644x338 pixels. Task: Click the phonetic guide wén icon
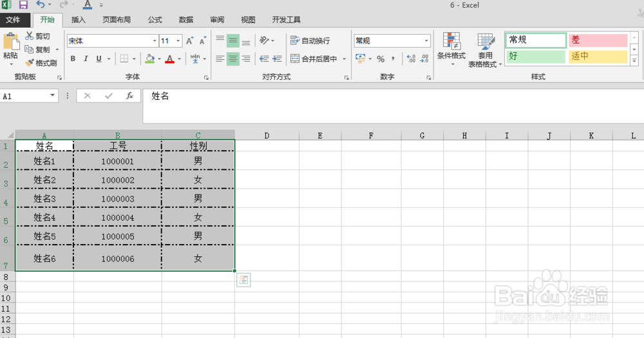pos(195,59)
